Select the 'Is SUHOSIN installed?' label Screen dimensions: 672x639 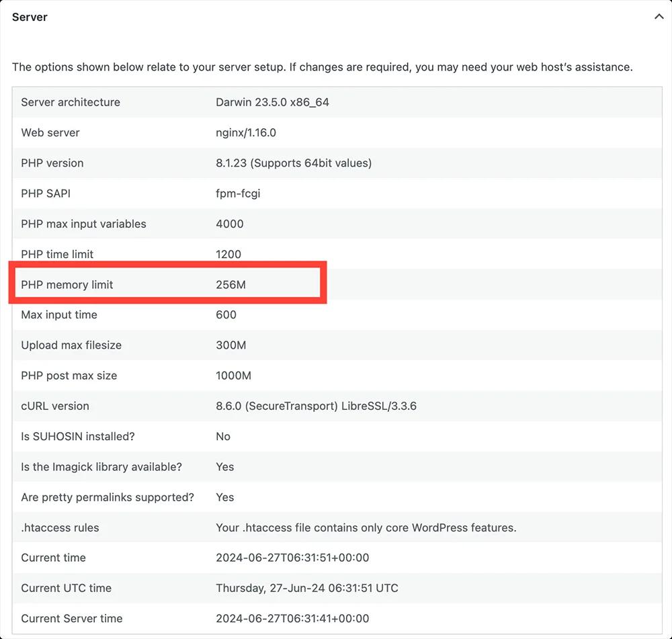[77, 437]
